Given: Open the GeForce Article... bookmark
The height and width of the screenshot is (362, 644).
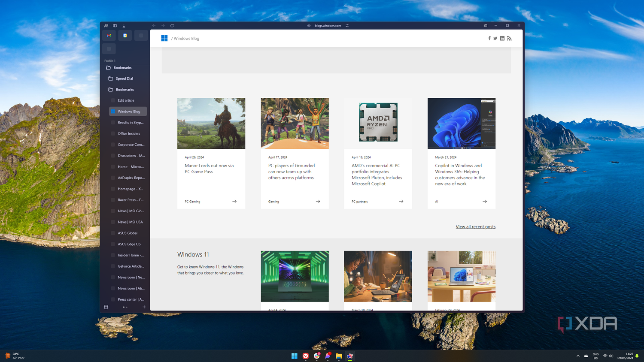Looking at the screenshot, I should click(128, 266).
